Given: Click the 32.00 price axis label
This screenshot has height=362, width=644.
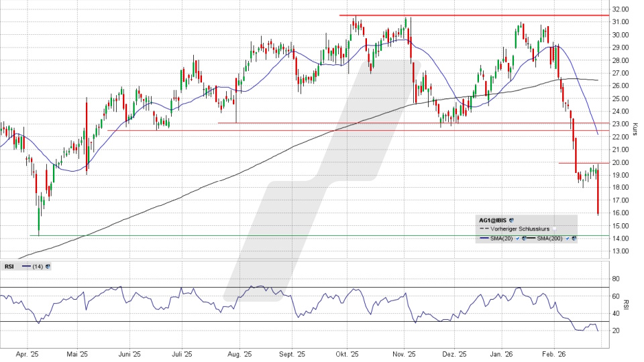Looking at the screenshot, I should 620,9.
